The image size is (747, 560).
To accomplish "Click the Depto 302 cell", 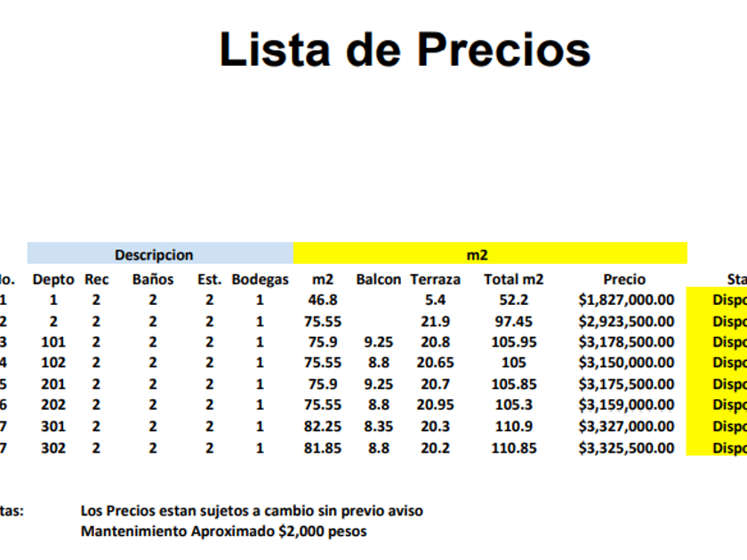I will point(53,449).
